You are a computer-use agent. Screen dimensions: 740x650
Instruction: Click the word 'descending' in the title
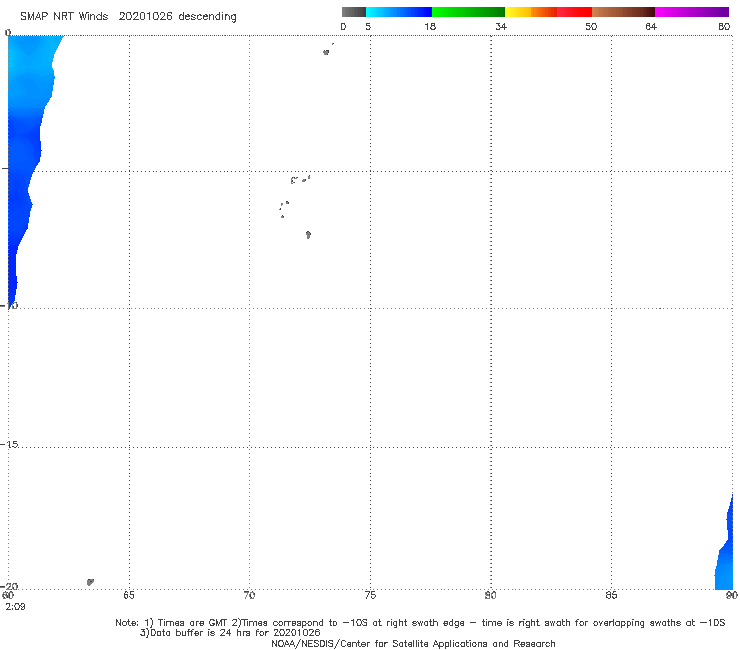207,17
